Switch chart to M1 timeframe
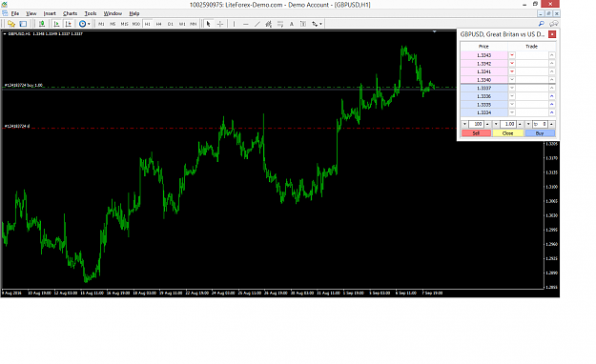Screen dimensions: 596x364 coord(101,24)
